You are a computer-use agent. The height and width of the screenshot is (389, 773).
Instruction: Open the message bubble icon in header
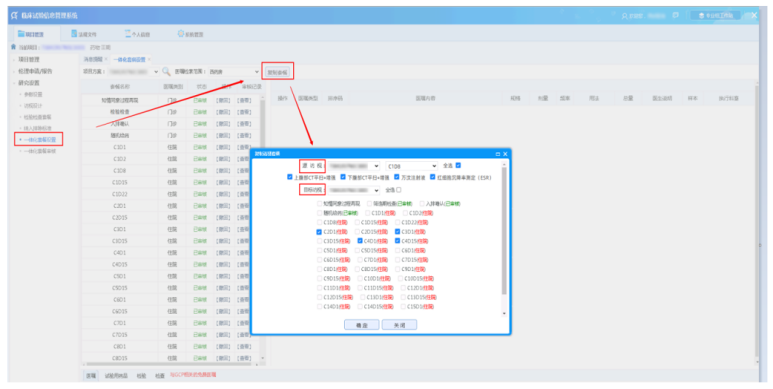[x=675, y=15]
